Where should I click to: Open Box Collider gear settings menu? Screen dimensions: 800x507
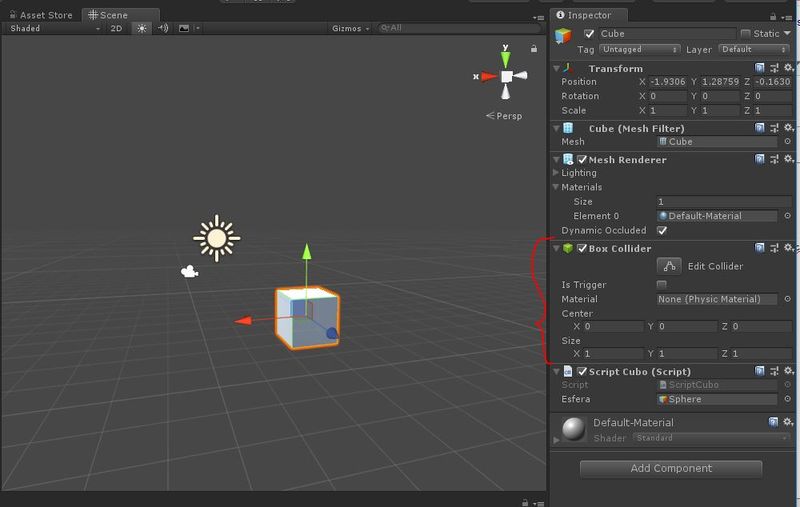click(x=788, y=248)
